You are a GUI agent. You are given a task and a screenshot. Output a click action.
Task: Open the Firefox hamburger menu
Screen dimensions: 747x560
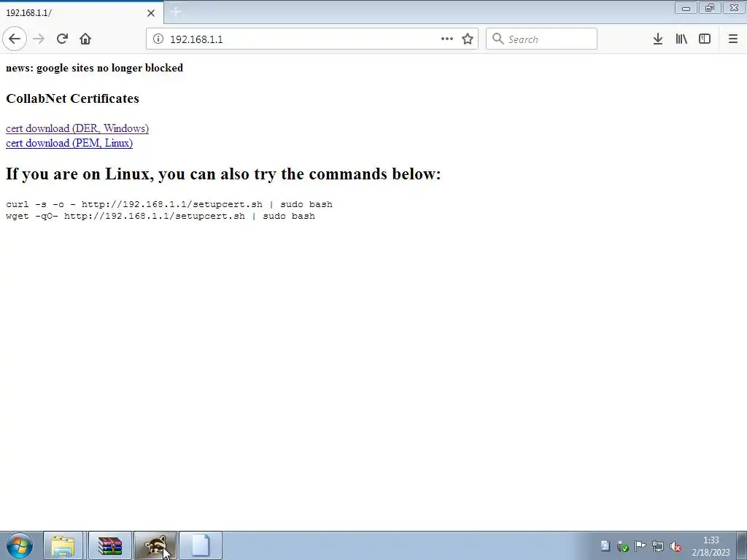click(732, 39)
